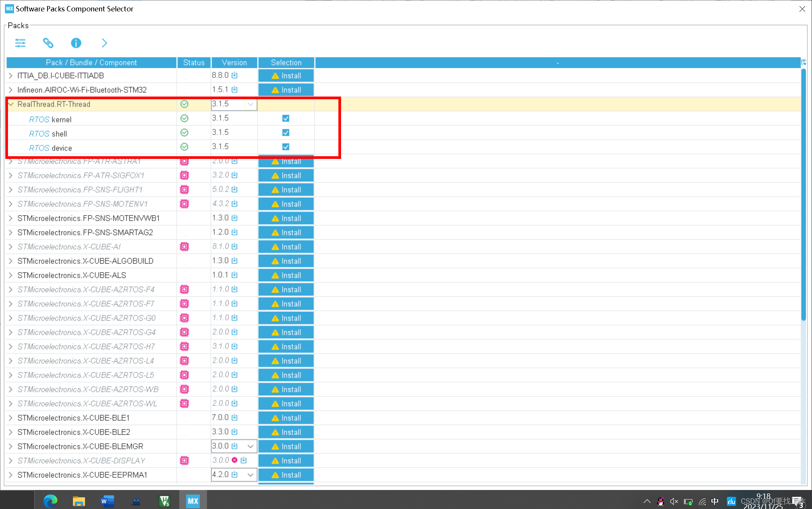The height and width of the screenshot is (509, 812).
Task: Close the Software Packs Component Selector
Action: pyautogui.click(x=802, y=9)
